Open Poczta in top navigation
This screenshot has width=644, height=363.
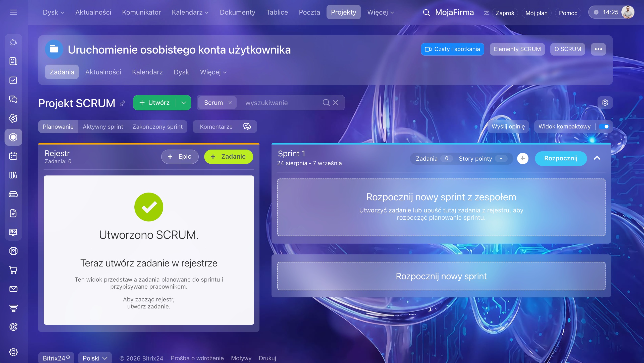tap(309, 12)
